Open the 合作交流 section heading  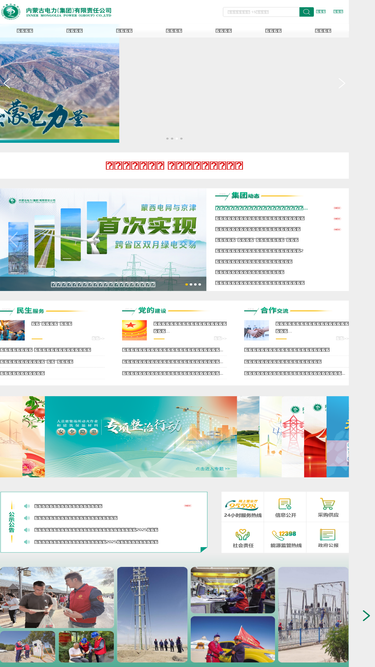[274, 311]
